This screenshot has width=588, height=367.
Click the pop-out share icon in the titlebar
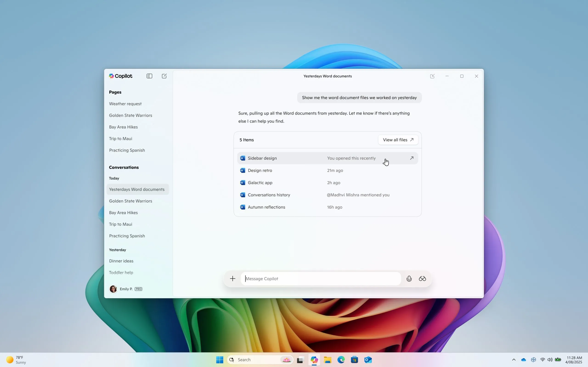pos(433,76)
